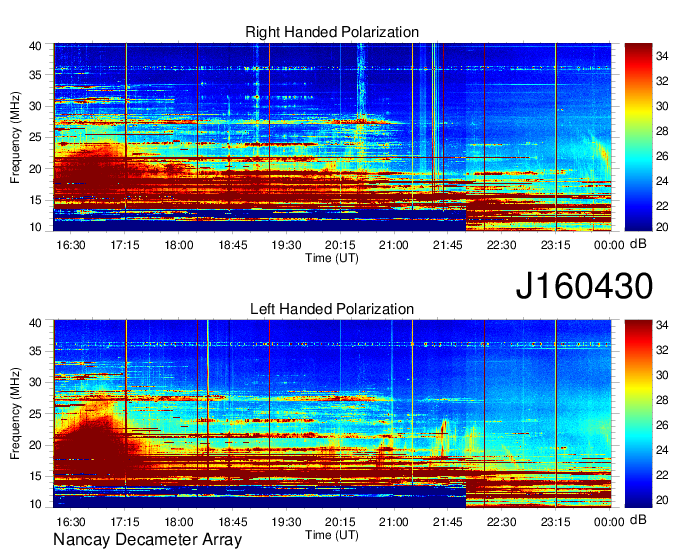
Task: Click the 25 MHz tick on Right Handed frequency axis
Action: click(35, 137)
